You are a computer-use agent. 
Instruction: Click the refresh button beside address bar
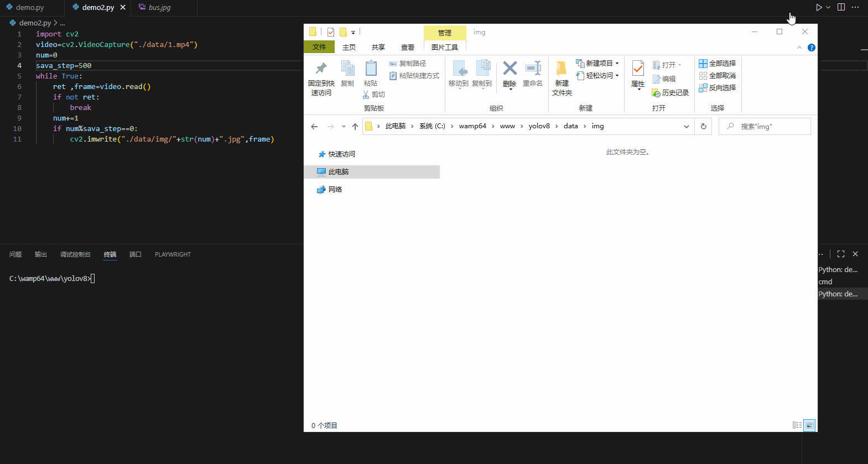pyautogui.click(x=704, y=127)
